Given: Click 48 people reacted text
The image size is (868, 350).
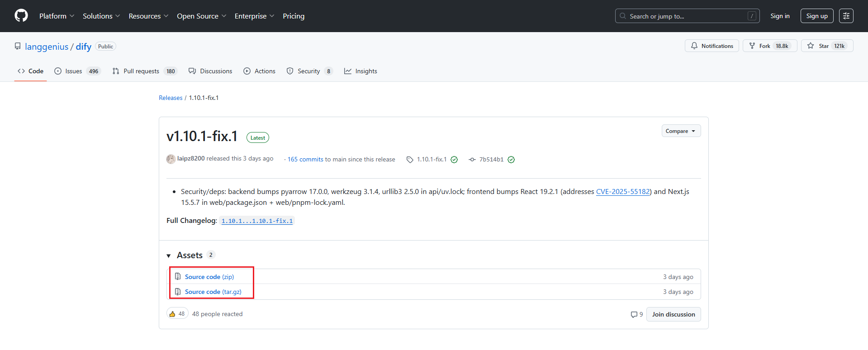Looking at the screenshot, I should (x=217, y=314).
